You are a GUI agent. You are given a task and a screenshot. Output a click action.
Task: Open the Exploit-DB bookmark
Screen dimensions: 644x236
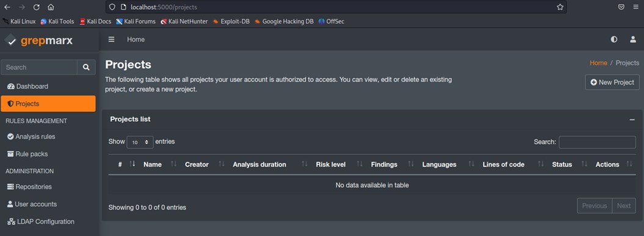click(231, 21)
